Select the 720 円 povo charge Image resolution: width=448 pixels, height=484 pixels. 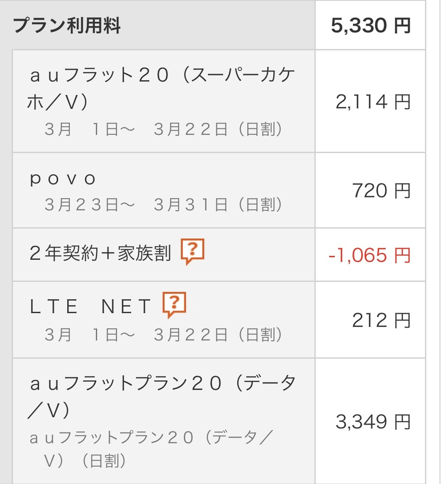click(x=381, y=190)
